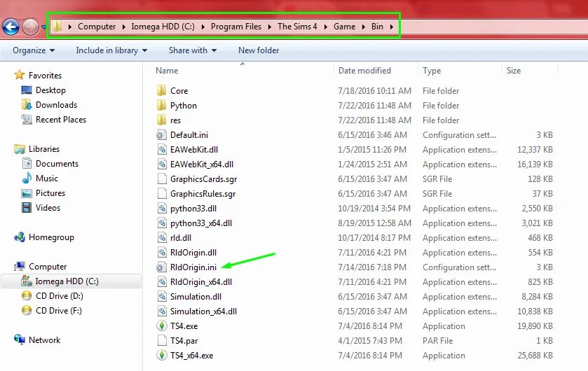The width and height of the screenshot is (588, 371).
Task: Select GraphicsRules.sgr file
Action: pyautogui.click(x=203, y=193)
